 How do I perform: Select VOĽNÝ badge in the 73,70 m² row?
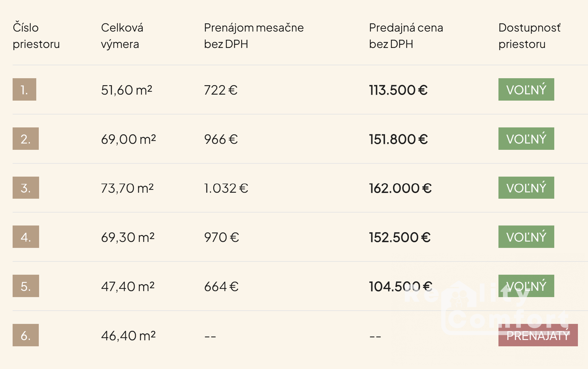526,188
